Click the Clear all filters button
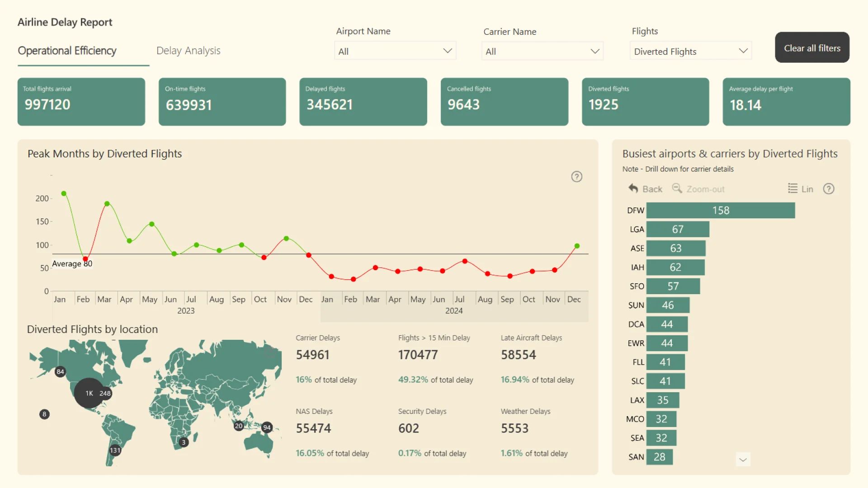Screen dimensions: 868x488 812,47
